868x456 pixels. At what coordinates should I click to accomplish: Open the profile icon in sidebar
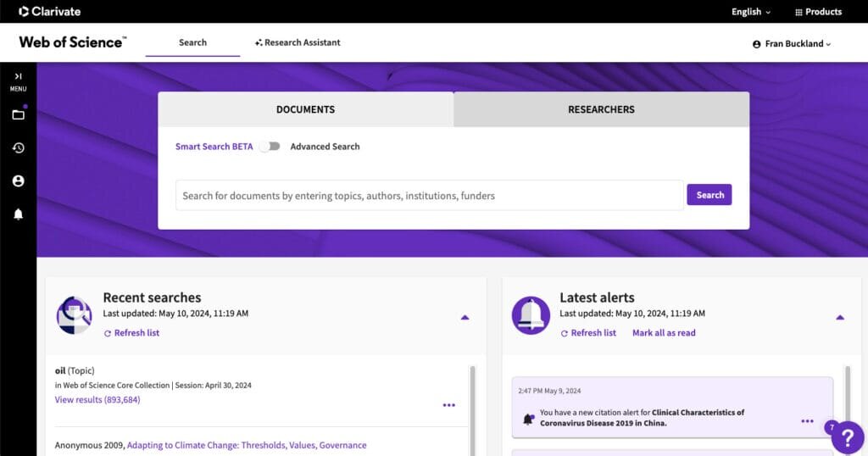pyautogui.click(x=18, y=181)
